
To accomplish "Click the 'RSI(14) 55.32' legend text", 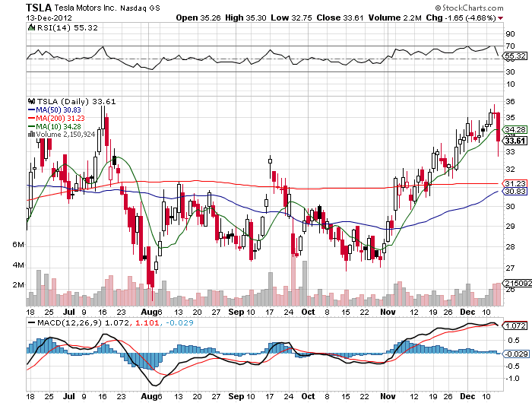I will click(67, 28).
